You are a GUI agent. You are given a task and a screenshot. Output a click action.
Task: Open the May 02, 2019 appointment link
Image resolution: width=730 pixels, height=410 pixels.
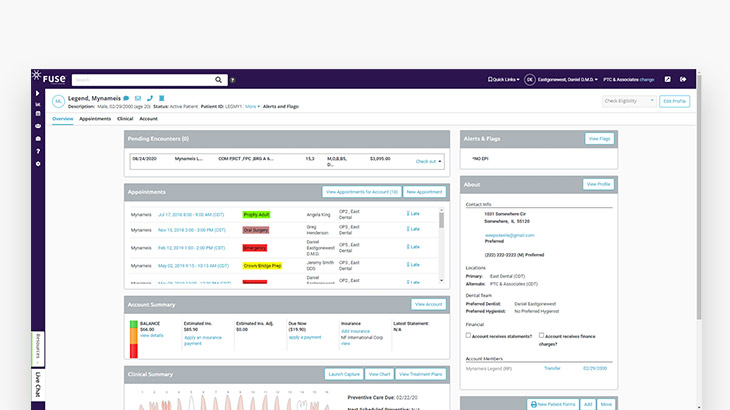point(193,266)
